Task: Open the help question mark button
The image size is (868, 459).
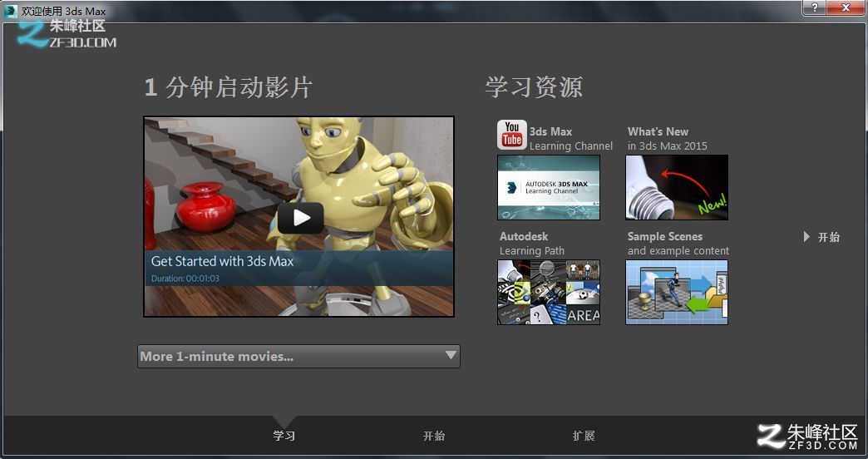Action: tap(814, 7)
